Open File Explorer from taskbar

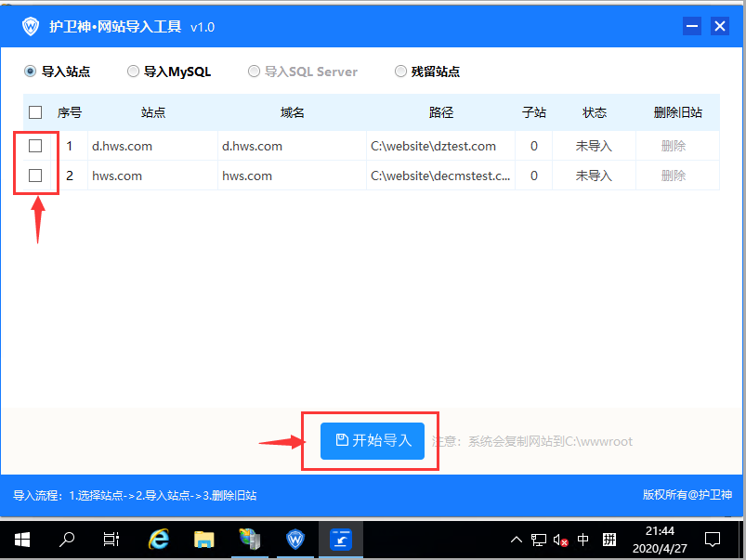(x=204, y=539)
